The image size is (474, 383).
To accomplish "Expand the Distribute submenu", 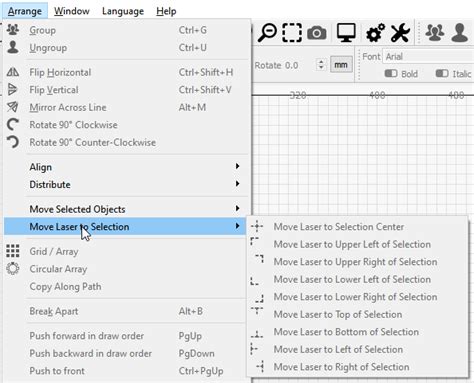I will [126, 184].
